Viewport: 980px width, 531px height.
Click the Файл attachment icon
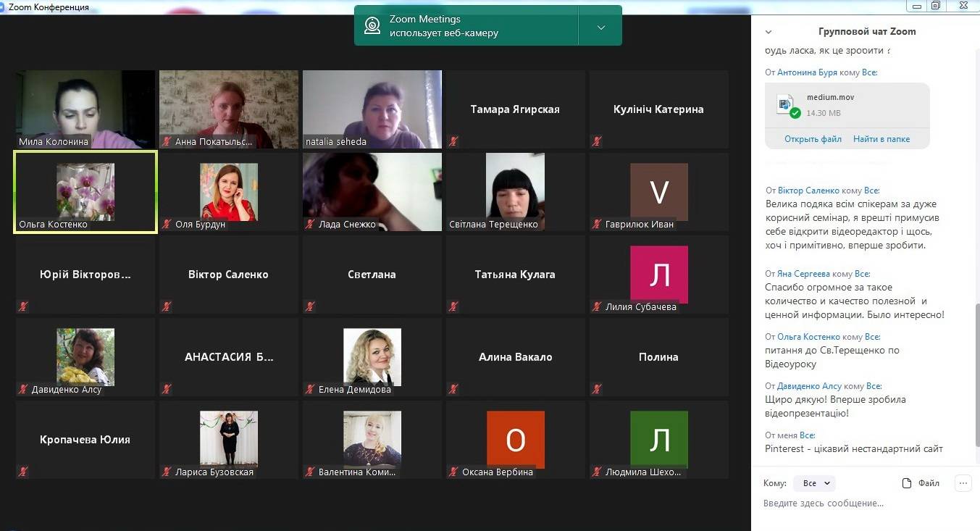tap(907, 483)
